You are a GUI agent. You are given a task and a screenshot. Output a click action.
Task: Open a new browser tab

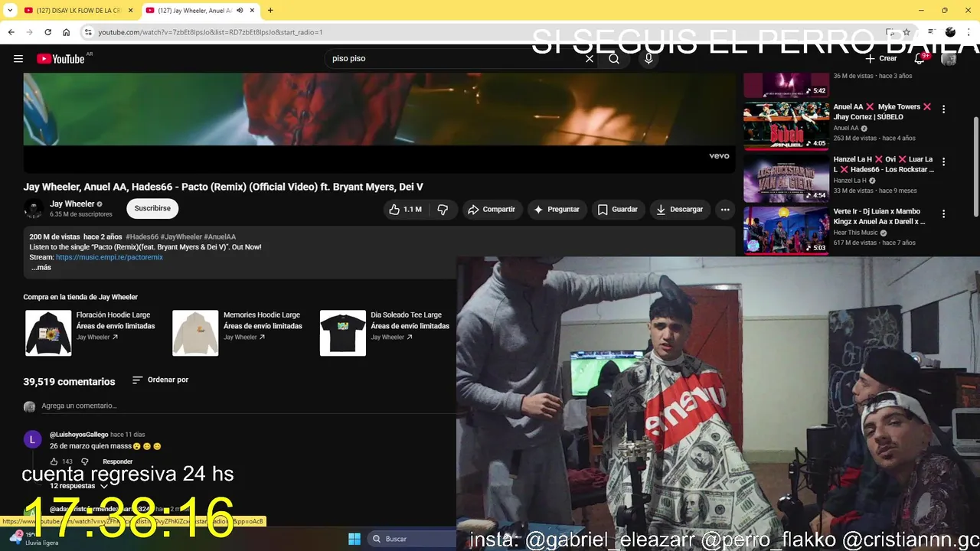point(270,11)
